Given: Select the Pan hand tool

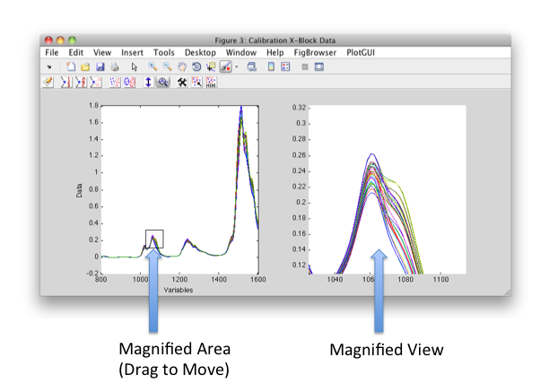Looking at the screenshot, I should click(x=181, y=67).
